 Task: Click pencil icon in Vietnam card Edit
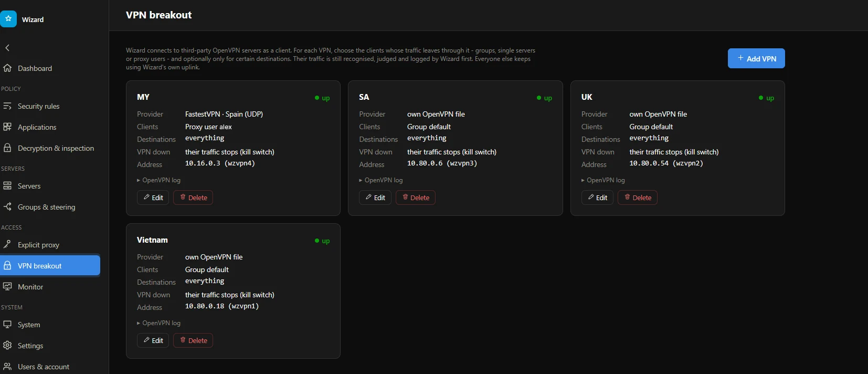coord(146,340)
